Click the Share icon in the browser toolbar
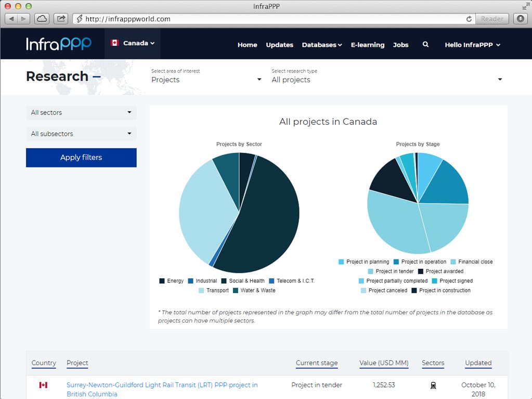Image resolution: width=532 pixels, height=399 pixels. click(61, 19)
